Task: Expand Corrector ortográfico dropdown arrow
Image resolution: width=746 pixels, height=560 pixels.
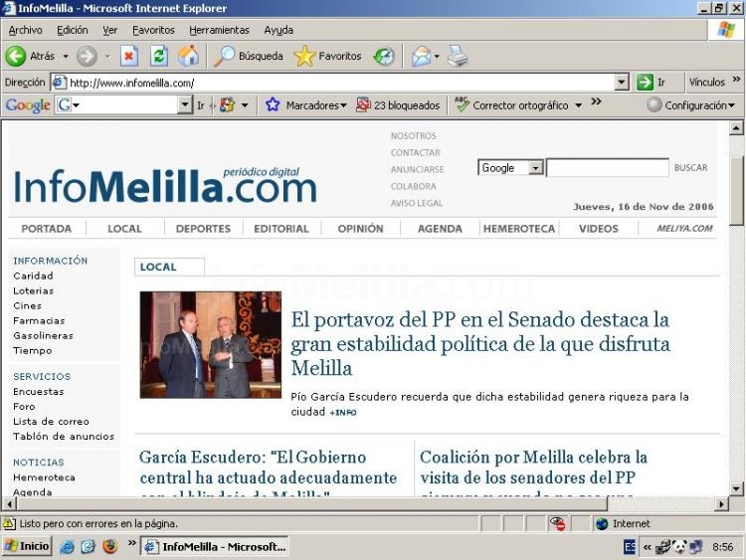Action: [x=579, y=105]
